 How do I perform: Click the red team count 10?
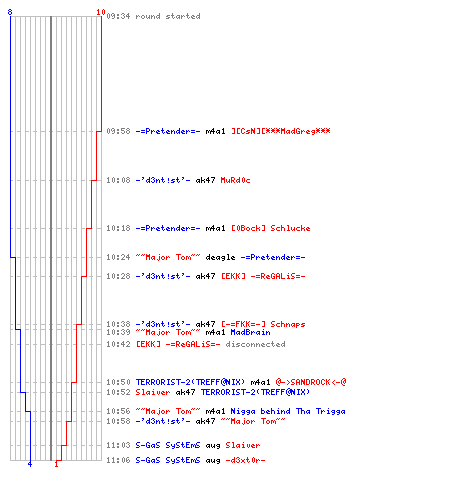(101, 12)
